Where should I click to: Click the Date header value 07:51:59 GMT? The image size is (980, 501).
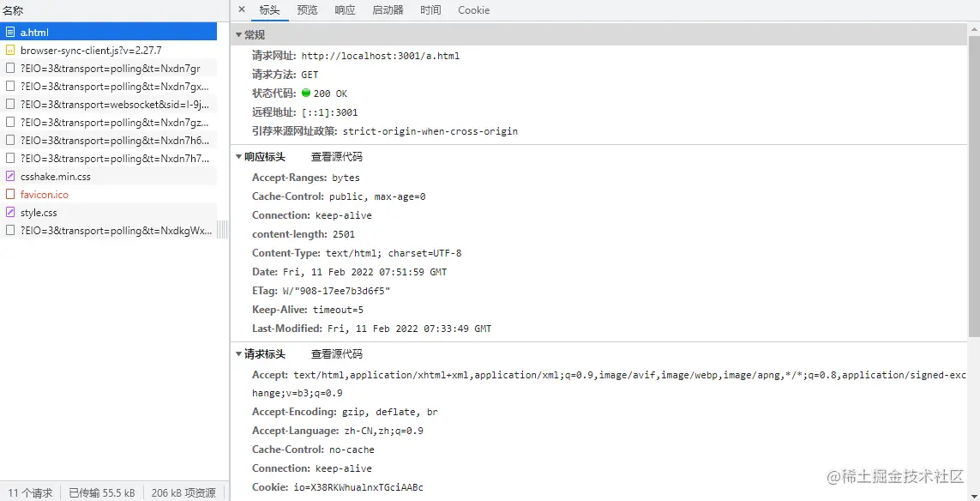pyautogui.click(x=364, y=272)
